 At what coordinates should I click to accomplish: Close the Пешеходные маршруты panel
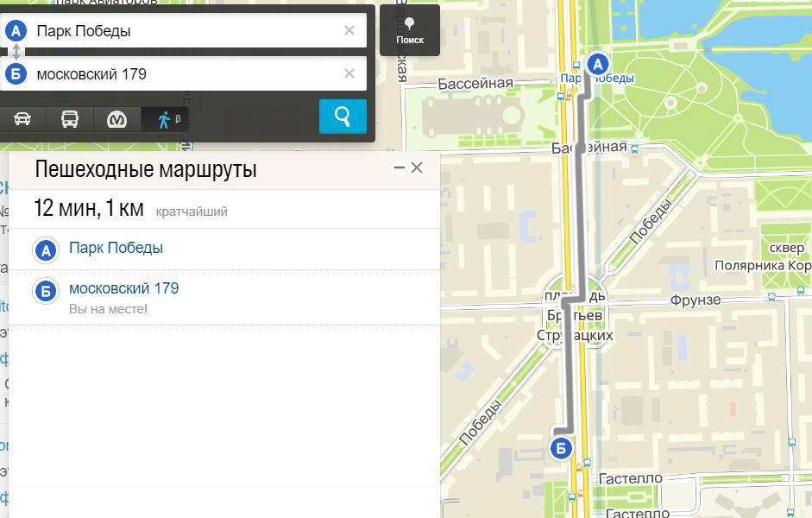pos(417,168)
